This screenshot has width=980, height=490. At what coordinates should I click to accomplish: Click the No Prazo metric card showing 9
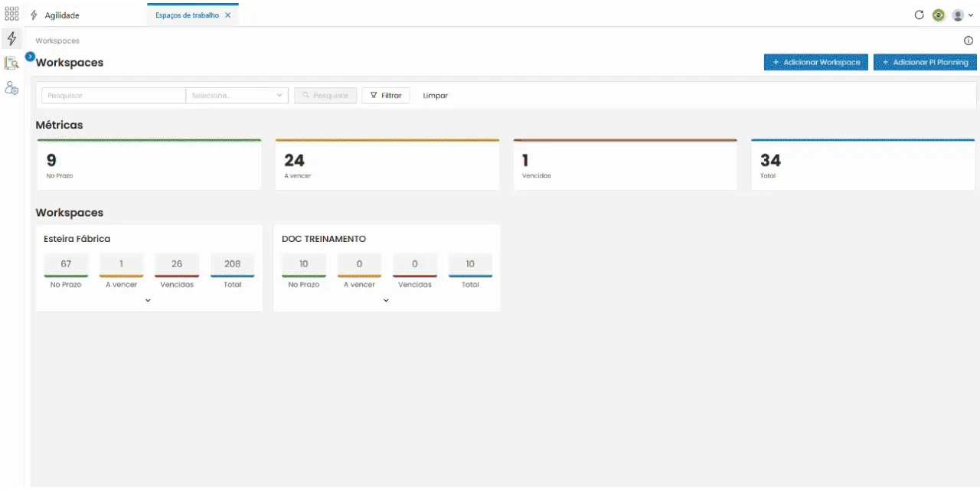pyautogui.click(x=149, y=165)
